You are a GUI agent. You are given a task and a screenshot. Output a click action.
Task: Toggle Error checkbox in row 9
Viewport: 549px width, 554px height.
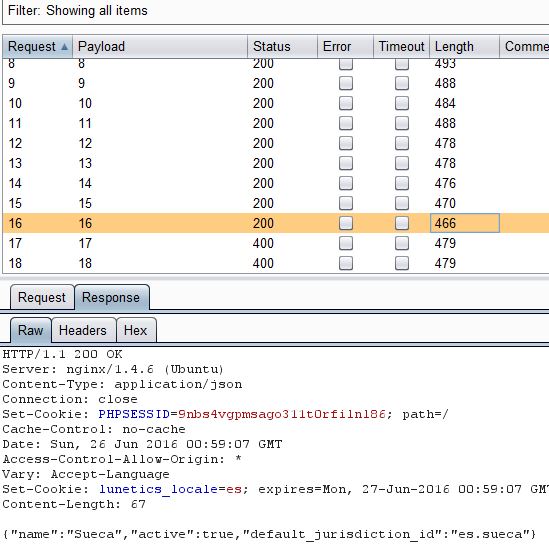tap(346, 83)
